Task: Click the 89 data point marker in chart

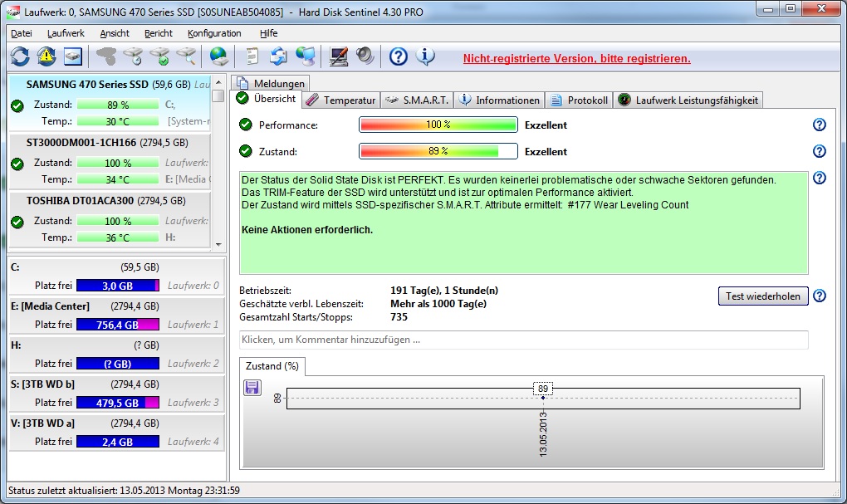Action: (543, 398)
